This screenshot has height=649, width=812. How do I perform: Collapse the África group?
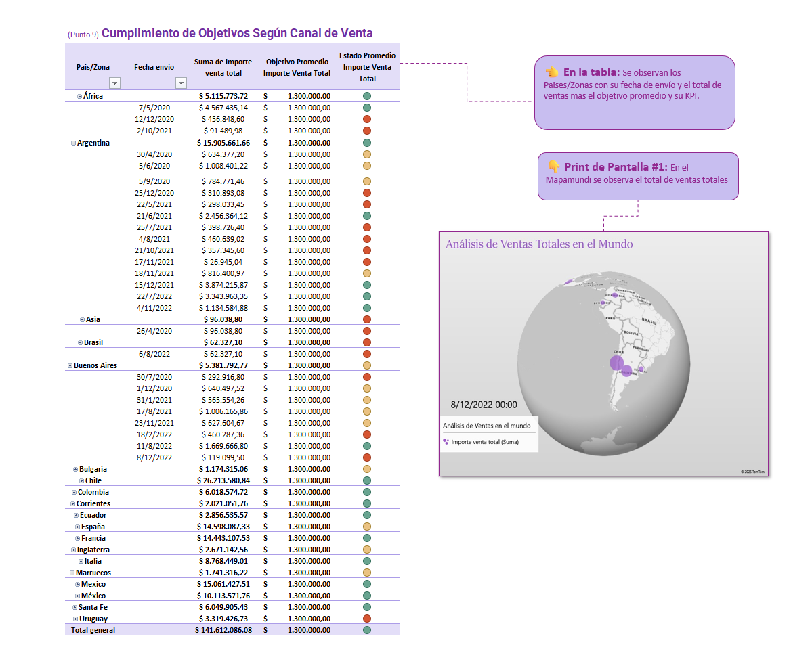pyautogui.click(x=79, y=96)
